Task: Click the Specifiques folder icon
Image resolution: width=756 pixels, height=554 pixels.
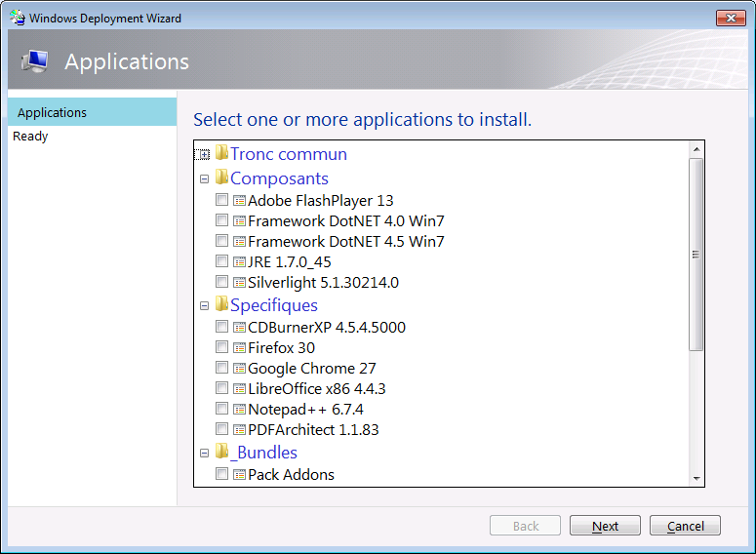Action: pyautogui.click(x=221, y=304)
